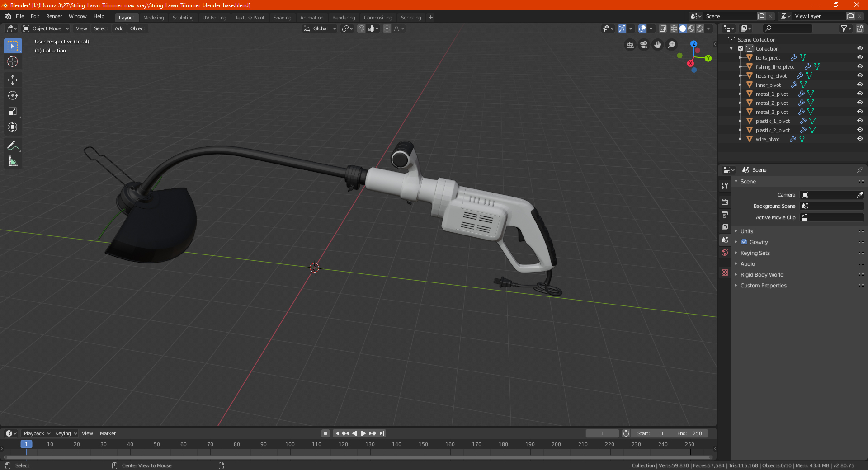The image size is (868, 470).
Task: Toggle X-ray view
Action: 663,28
